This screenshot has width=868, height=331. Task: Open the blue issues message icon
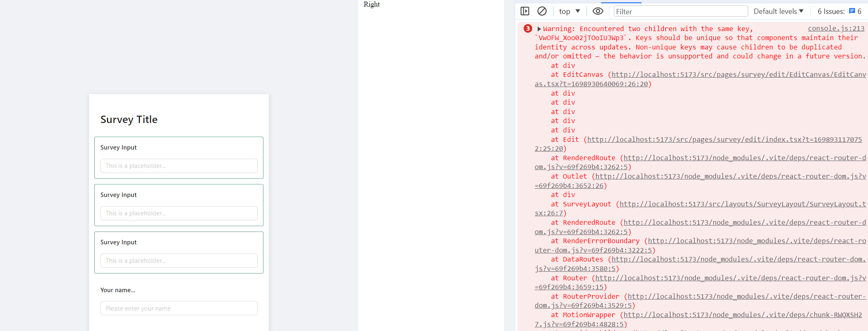pos(852,11)
